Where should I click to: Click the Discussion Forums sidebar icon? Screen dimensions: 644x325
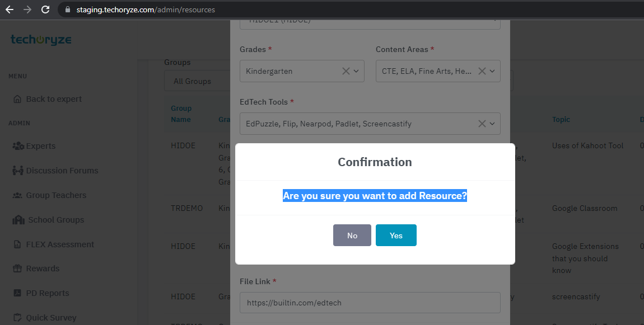[x=18, y=171]
